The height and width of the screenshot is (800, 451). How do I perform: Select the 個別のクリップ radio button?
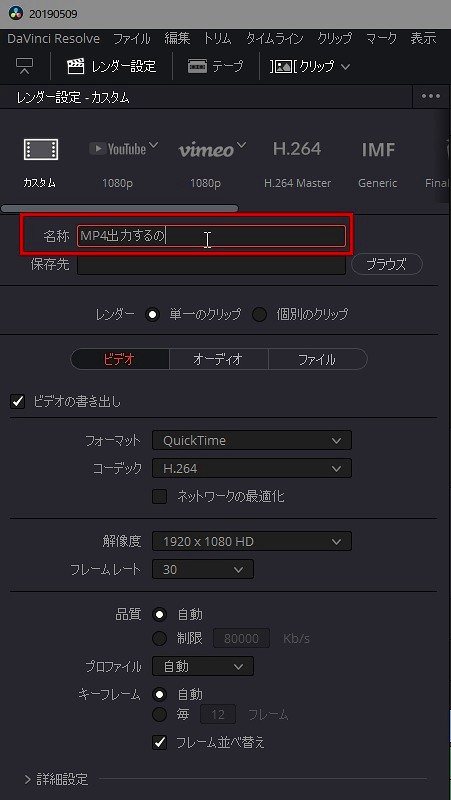(x=259, y=314)
